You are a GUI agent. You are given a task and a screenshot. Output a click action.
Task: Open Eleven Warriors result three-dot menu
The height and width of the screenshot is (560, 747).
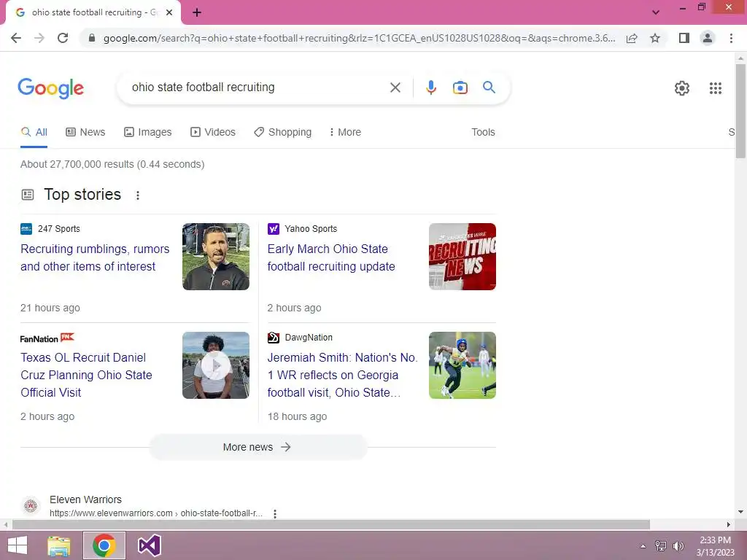[275, 513]
